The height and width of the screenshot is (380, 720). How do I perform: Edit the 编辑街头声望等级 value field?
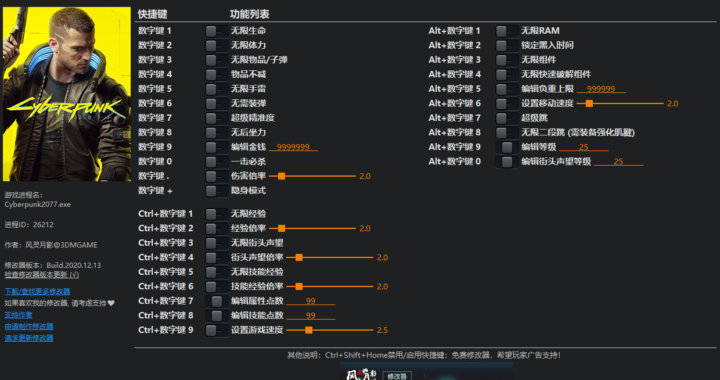click(619, 162)
